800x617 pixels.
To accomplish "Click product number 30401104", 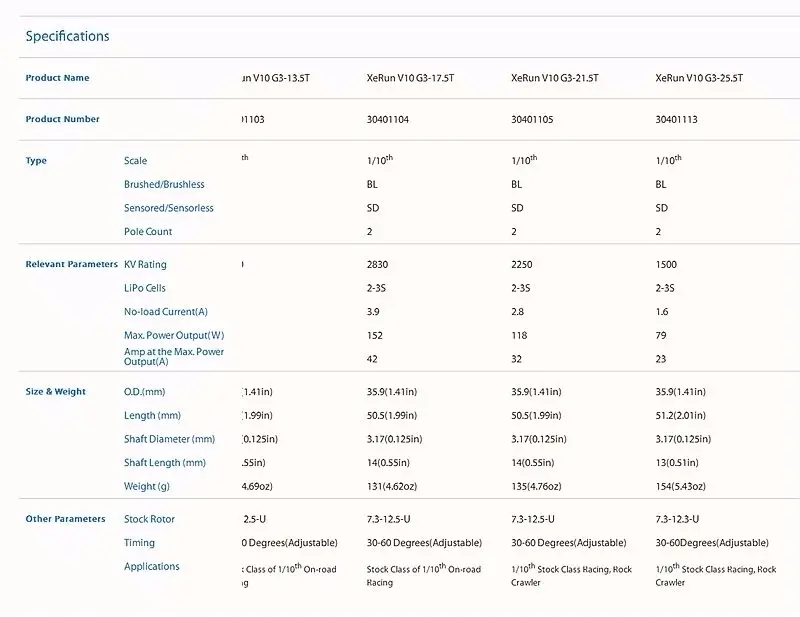I will [x=388, y=119].
